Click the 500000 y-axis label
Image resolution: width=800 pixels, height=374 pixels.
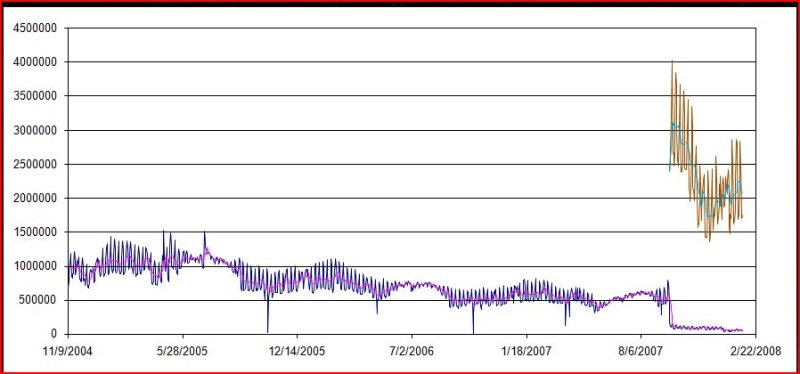pos(38,301)
